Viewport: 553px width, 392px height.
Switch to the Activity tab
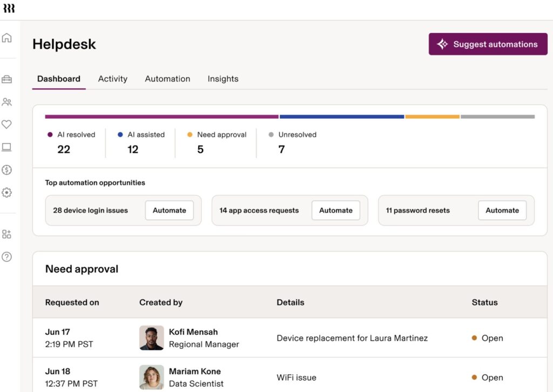[x=112, y=79]
